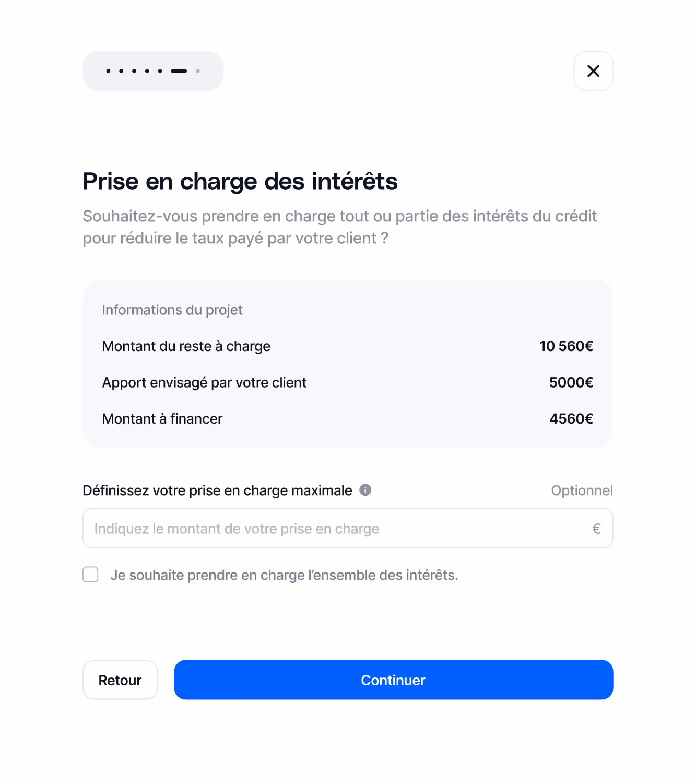This screenshot has width=696, height=784.
Task: Click the current step dash in the progress indicator
Action: click(179, 71)
